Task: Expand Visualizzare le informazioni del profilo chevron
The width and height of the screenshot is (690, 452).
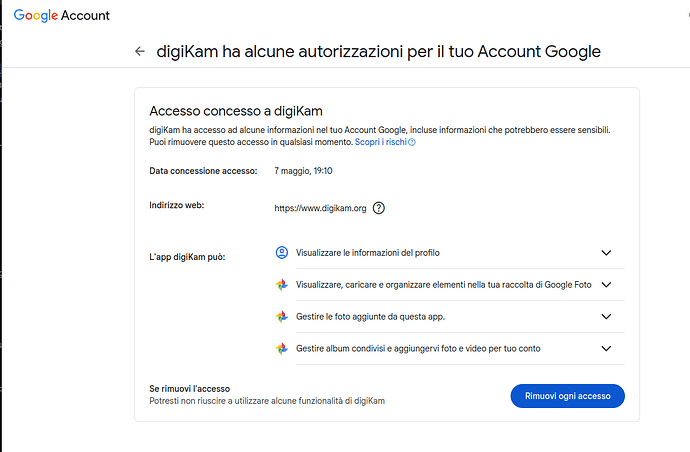Action: coord(606,253)
